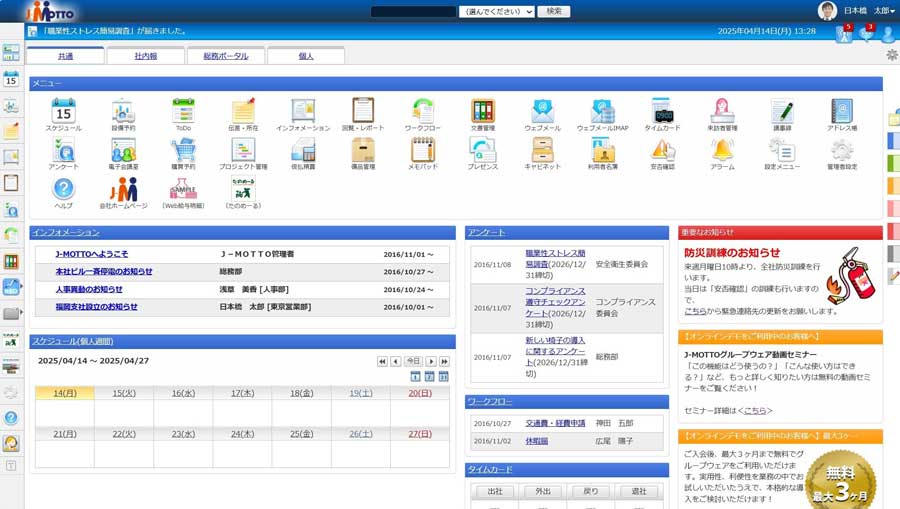Open the 安否確認 warning icon
900x509 pixels.
[x=662, y=151]
